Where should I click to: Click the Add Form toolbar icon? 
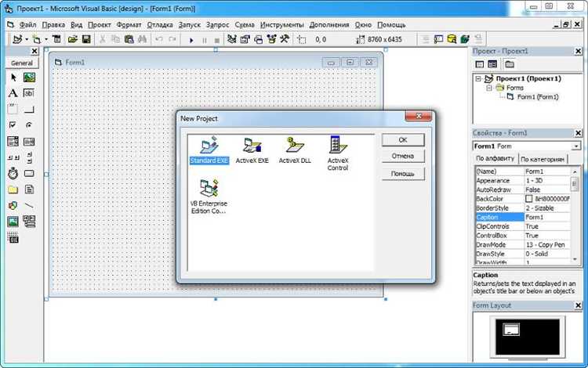click(36, 39)
